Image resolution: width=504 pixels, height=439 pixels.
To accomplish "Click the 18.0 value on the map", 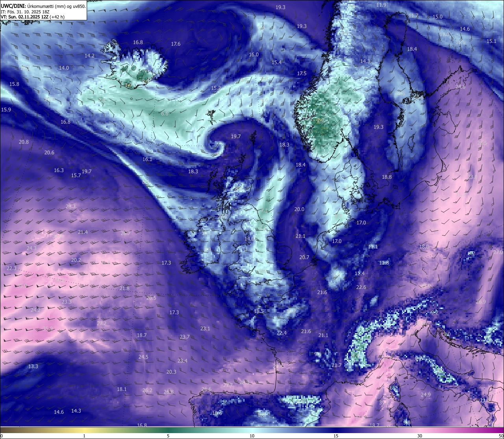I will pos(424,246).
